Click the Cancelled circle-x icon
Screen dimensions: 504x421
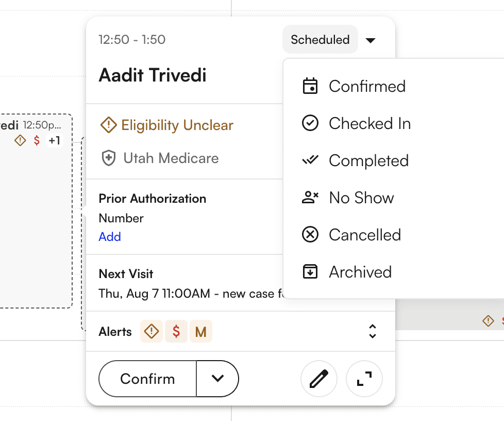click(x=310, y=235)
